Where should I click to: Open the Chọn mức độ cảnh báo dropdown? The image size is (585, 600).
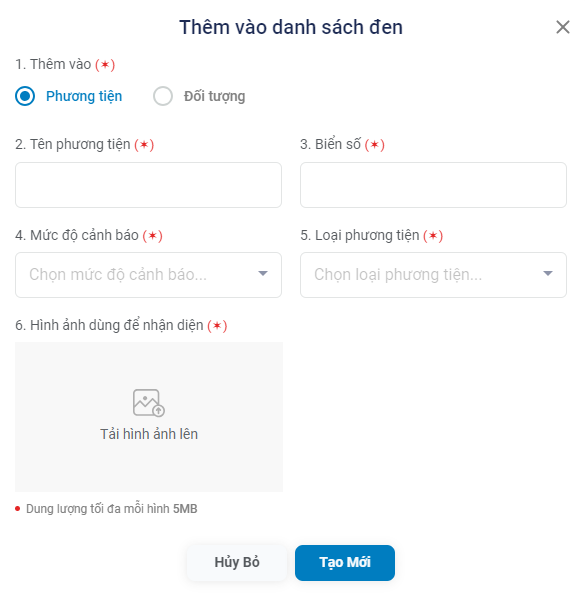(x=148, y=275)
